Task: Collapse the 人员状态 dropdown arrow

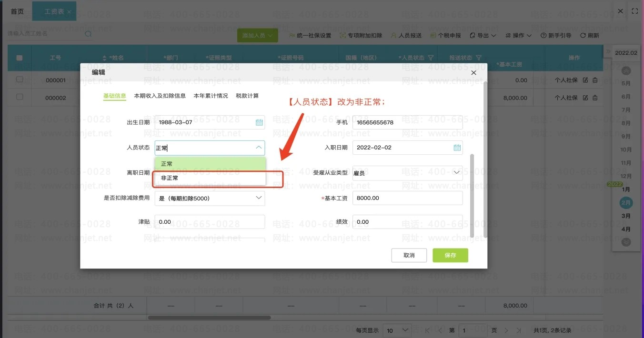Action: tap(259, 148)
